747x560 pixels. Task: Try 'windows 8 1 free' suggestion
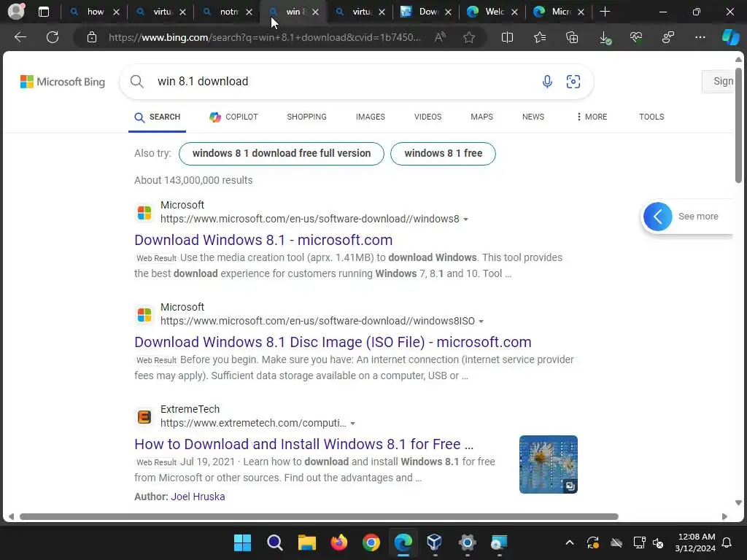[443, 153]
